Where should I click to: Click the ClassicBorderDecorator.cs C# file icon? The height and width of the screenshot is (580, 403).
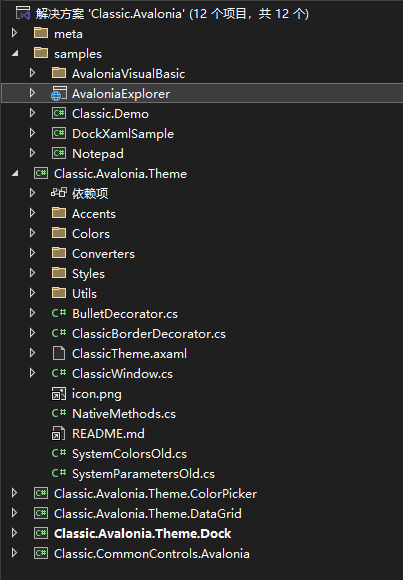59,333
